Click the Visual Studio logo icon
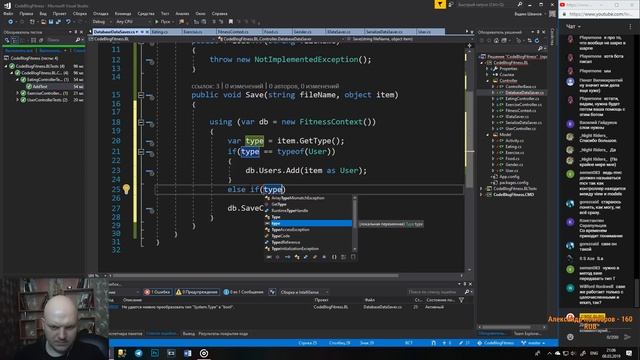The width and height of the screenshot is (640, 360). (7, 6)
